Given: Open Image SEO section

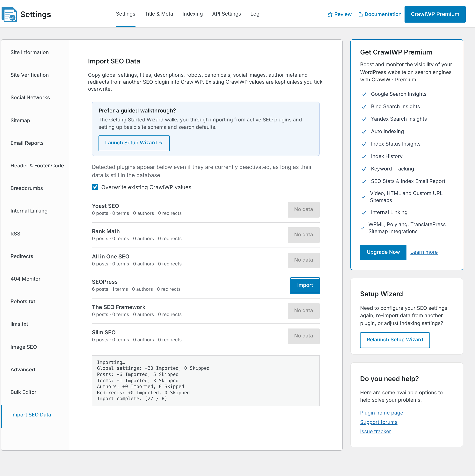Looking at the screenshot, I should click(x=24, y=347).
